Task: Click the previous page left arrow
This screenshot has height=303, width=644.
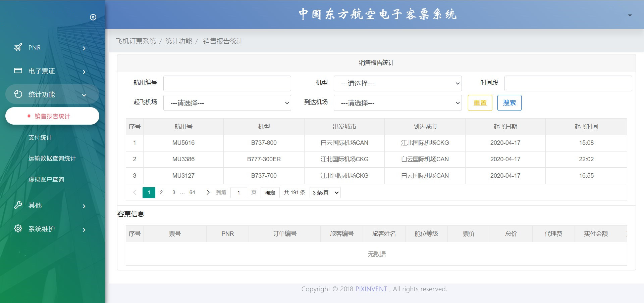Action: pyautogui.click(x=135, y=192)
